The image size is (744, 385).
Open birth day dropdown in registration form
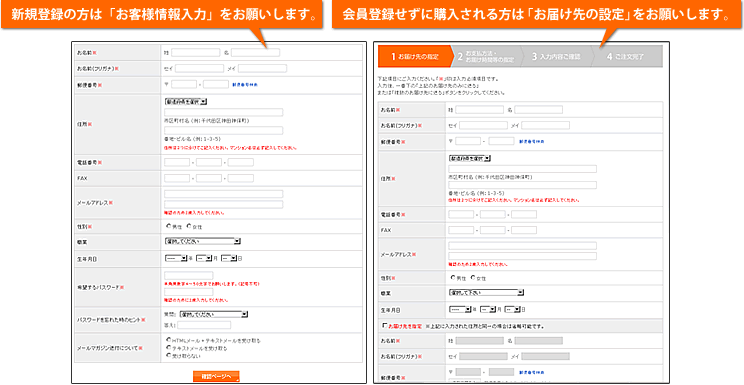click(229, 258)
